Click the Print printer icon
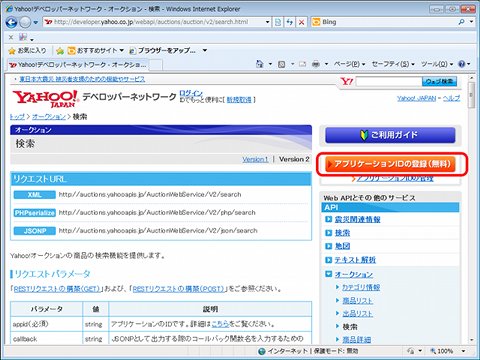The image size is (480, 360). [x=316, y=64]
